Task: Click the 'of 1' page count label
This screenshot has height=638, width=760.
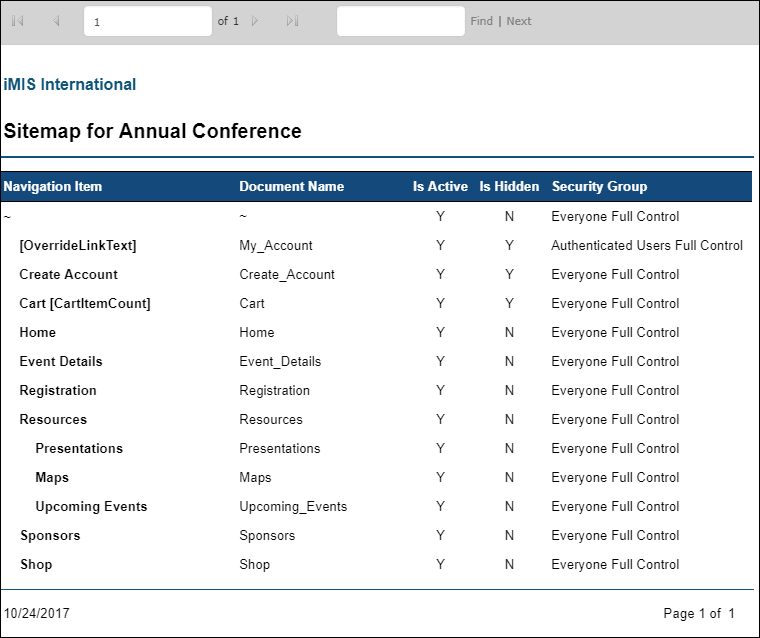Action: [x=228, y=21]
